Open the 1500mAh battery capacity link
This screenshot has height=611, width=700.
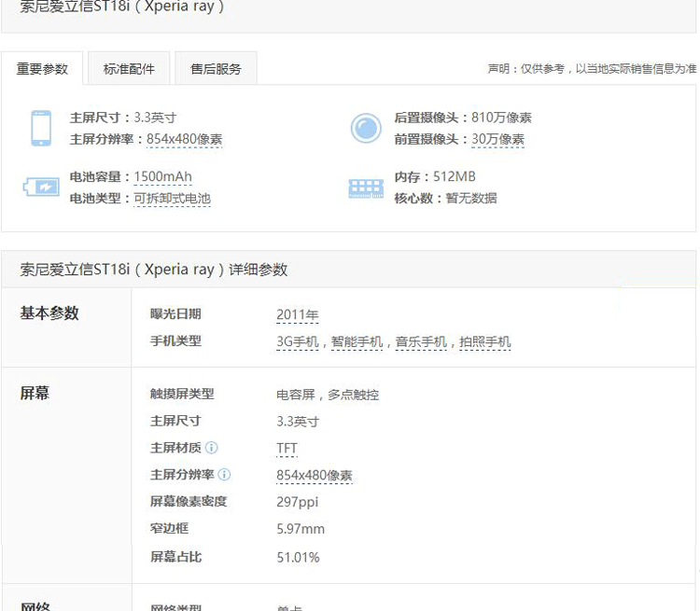point(163,176)
